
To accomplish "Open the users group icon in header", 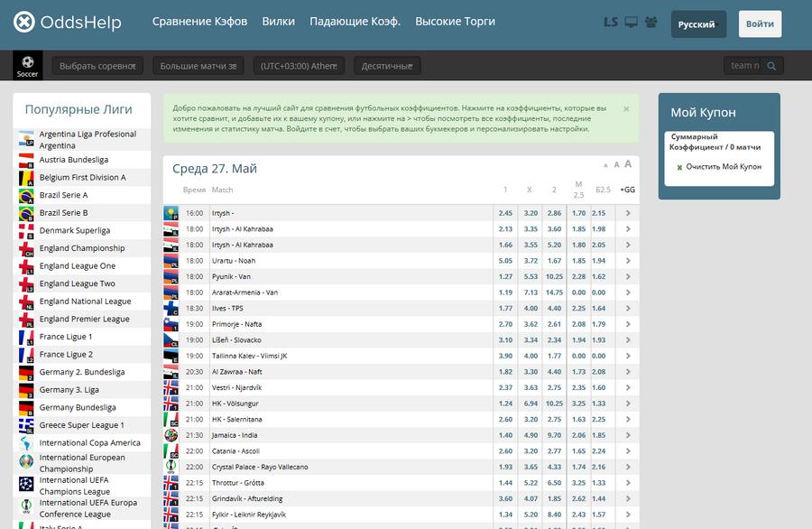I will click(x=651, y=22).
